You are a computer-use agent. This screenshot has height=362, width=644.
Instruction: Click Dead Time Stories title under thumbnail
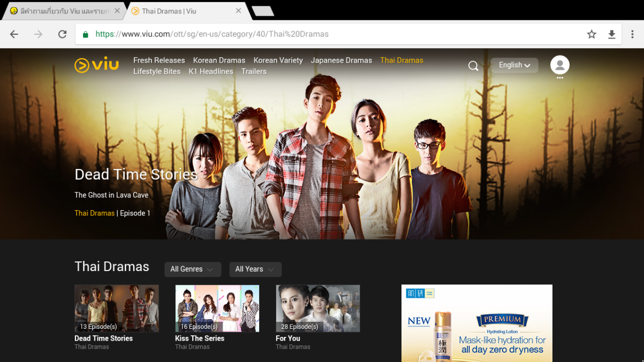point(103,338)
